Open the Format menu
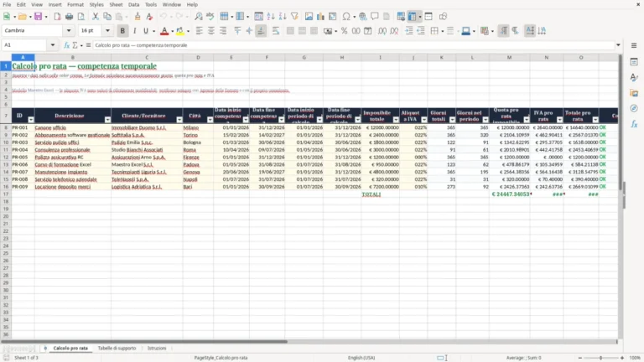Image resolution: width=644 pixels, height=362 pixels. 75,4
